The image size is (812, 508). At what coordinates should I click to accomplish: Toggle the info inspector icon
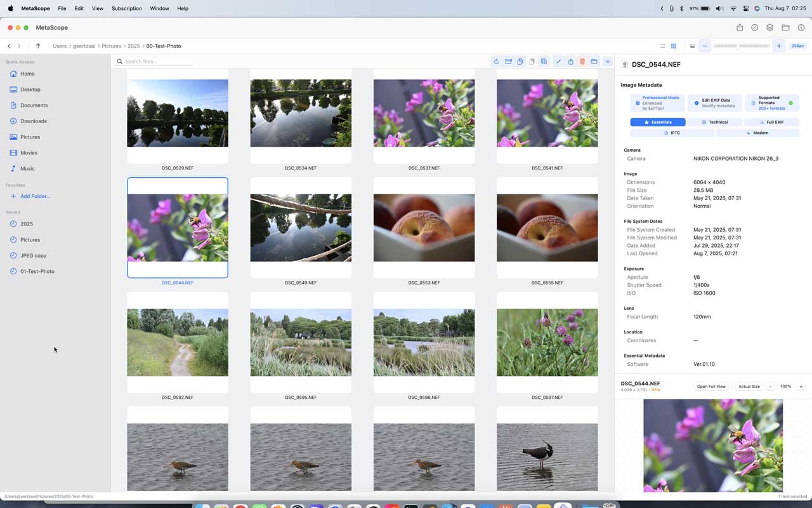(801, 27)
